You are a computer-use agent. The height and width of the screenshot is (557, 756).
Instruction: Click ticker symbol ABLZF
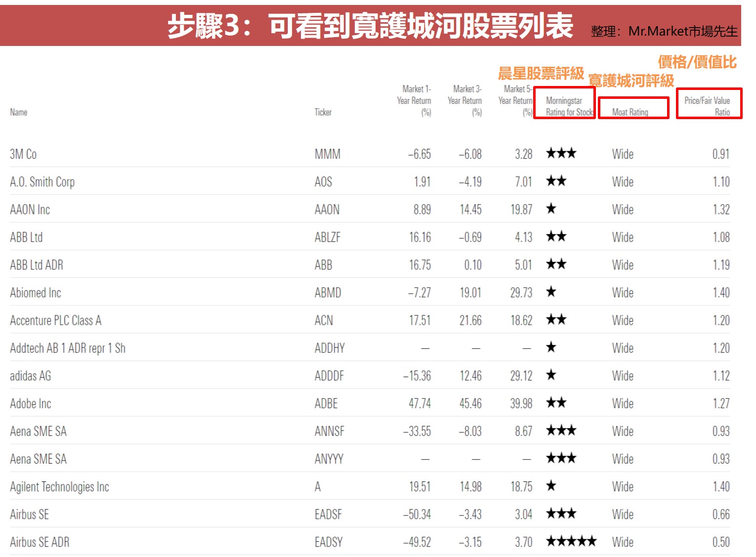click(x=328, y=237)
